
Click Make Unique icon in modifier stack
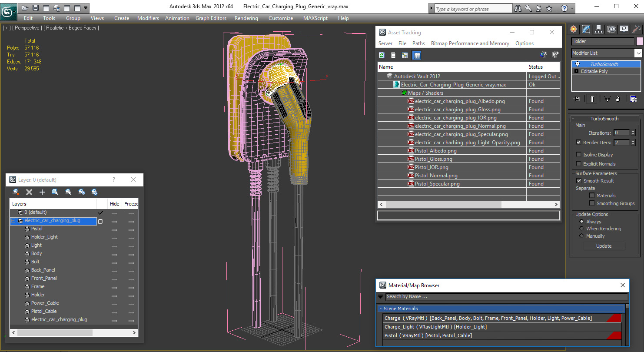click(x=607, y=99)
